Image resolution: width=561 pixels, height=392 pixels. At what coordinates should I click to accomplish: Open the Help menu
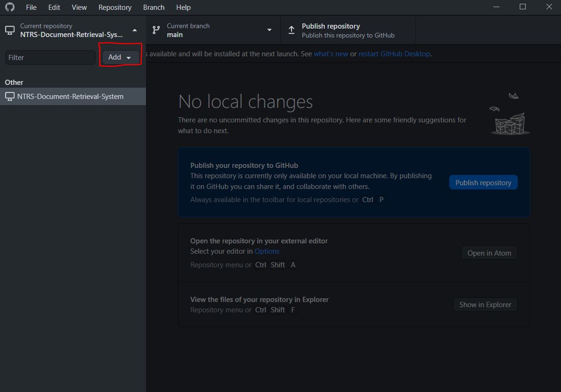coord(183,7)
